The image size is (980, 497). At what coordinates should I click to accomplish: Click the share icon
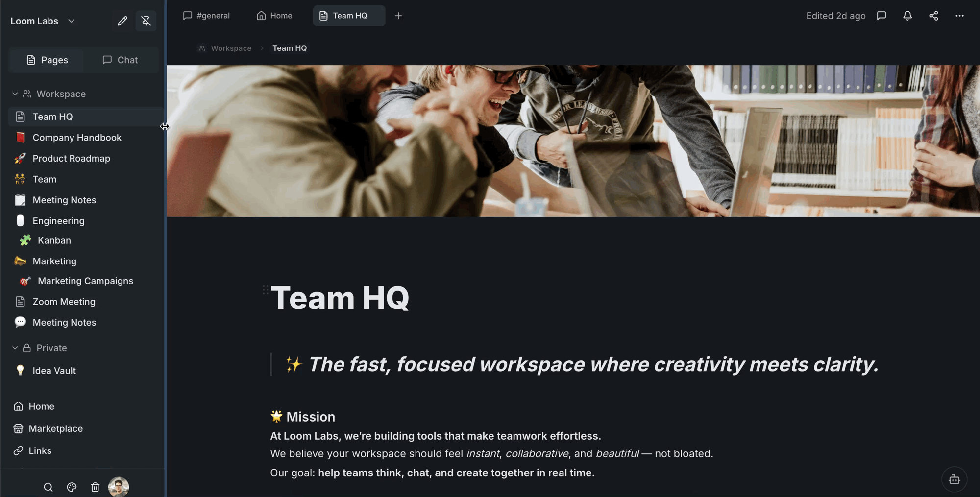click(x=933, y=16)
